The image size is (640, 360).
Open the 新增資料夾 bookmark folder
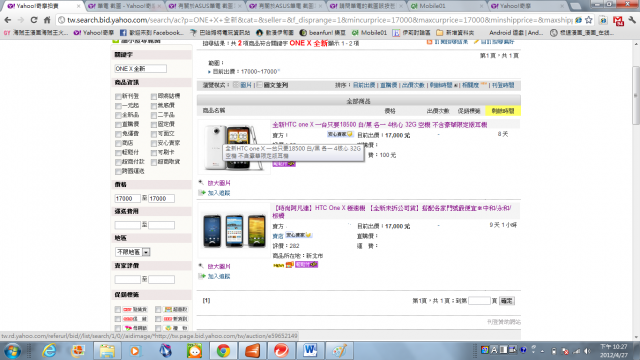click(x=455, y=32)
